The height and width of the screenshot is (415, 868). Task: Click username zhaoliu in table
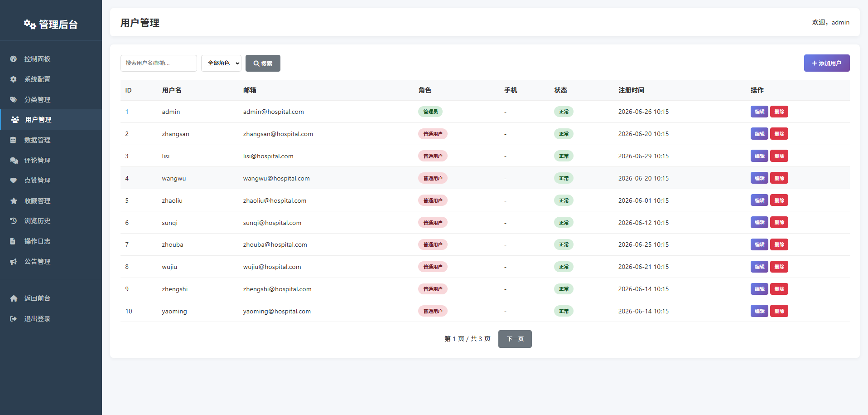[x=172, y=200]
